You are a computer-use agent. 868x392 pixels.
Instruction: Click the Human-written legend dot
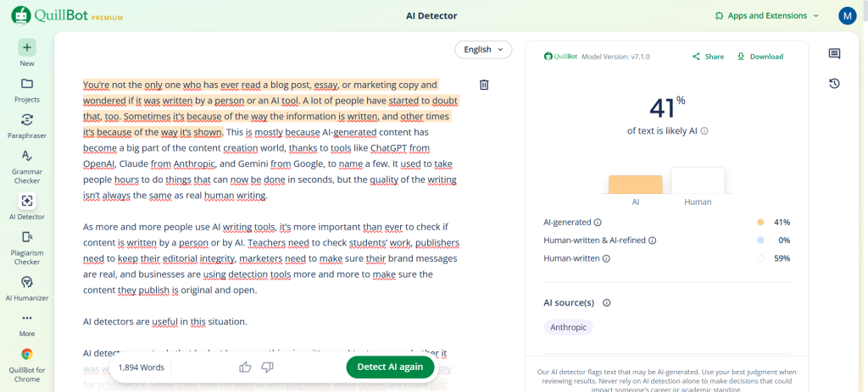pos(760,258)
